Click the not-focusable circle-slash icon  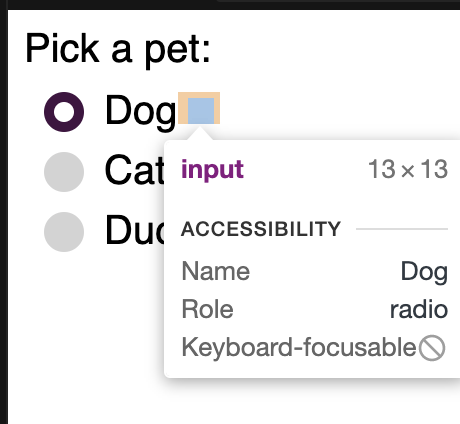(432, 348)
